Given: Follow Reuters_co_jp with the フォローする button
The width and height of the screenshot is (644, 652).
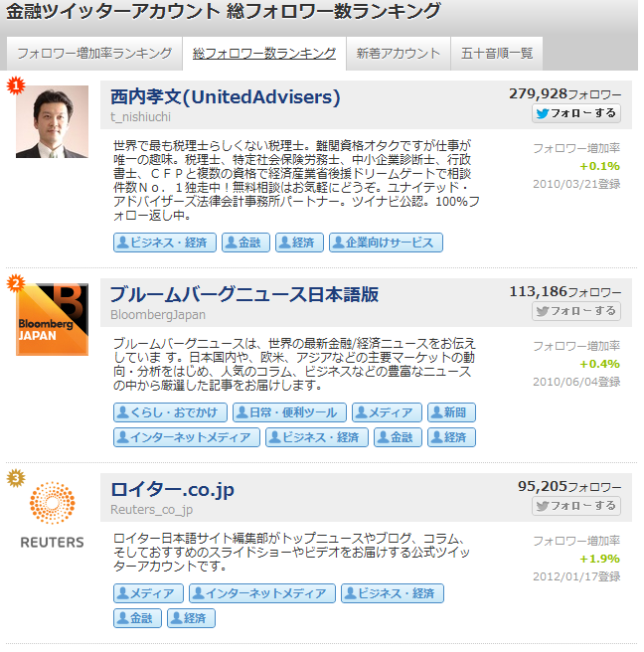Looking at the screenshot, I should coord(576,506).
